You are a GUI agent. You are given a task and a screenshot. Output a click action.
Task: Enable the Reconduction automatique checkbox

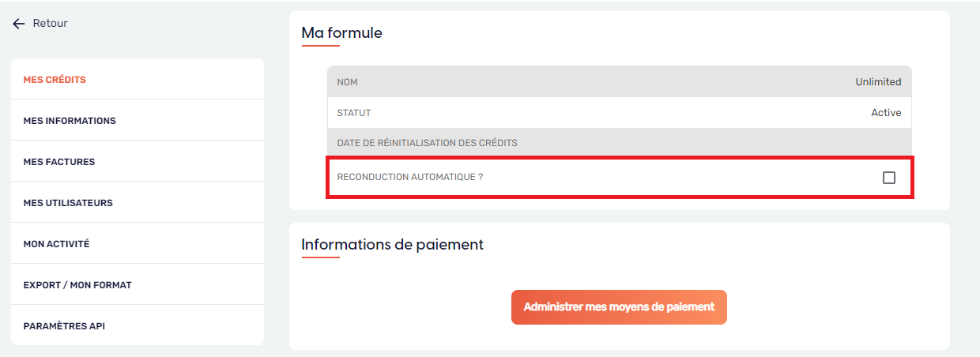(x=889, y=178)
